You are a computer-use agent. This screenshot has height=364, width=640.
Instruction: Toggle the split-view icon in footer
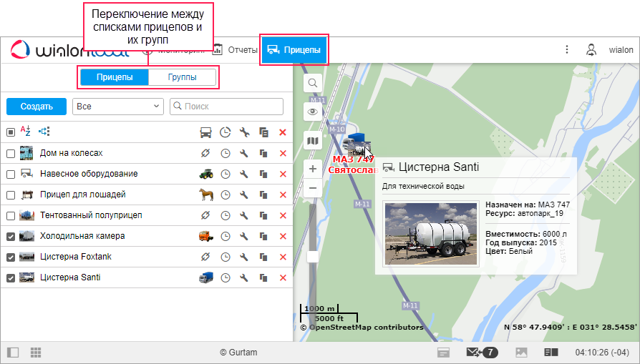click(x=551, y=353)
